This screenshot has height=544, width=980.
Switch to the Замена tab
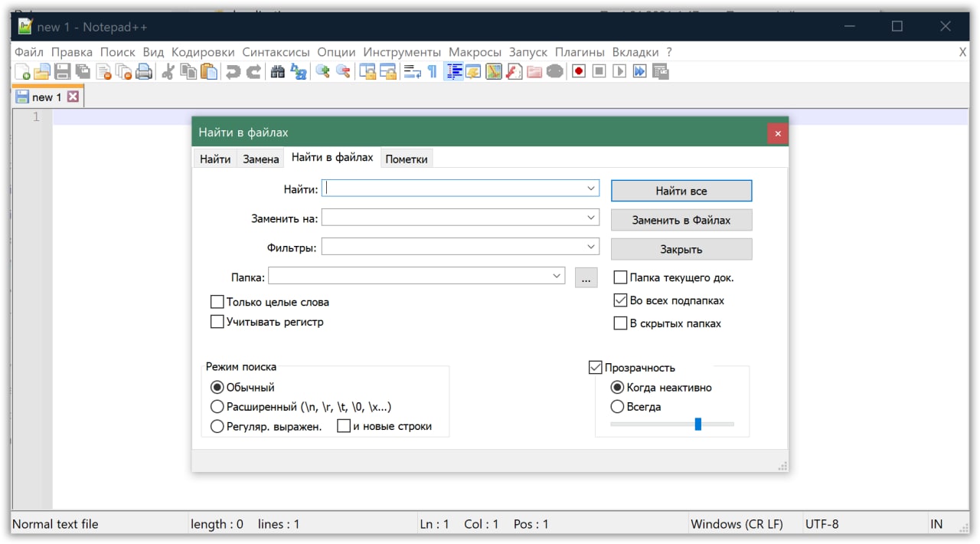click(260, 159)
